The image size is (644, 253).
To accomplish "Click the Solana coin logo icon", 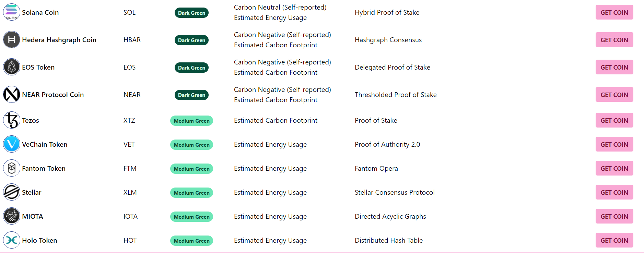I will click(12, 12).
